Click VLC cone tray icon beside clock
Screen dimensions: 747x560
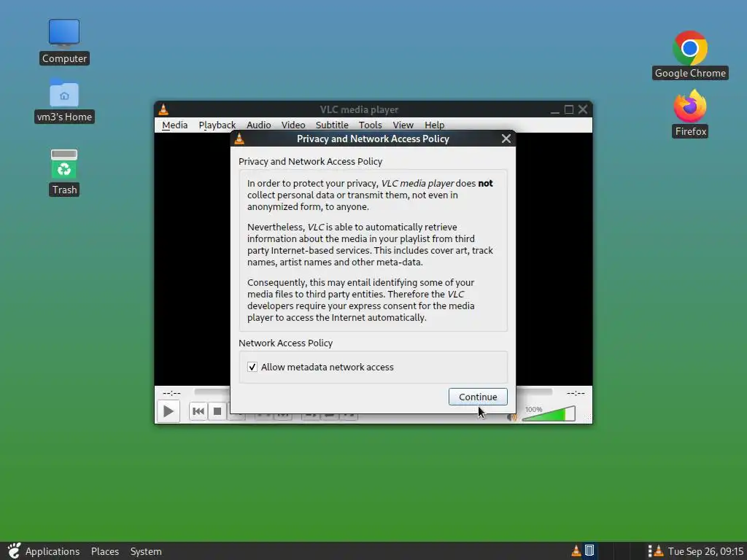coord(659,551)
